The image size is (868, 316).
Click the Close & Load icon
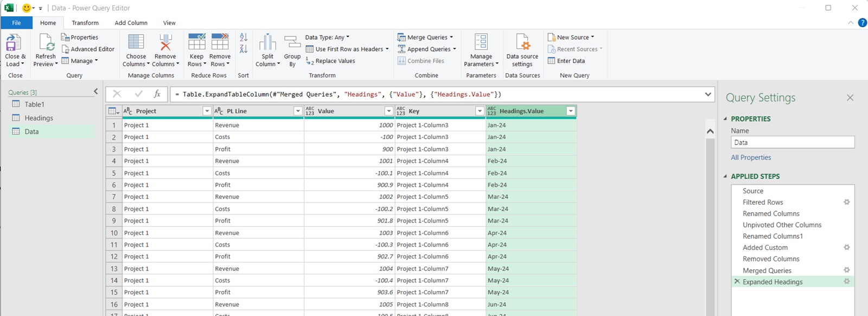pos(14,43)
